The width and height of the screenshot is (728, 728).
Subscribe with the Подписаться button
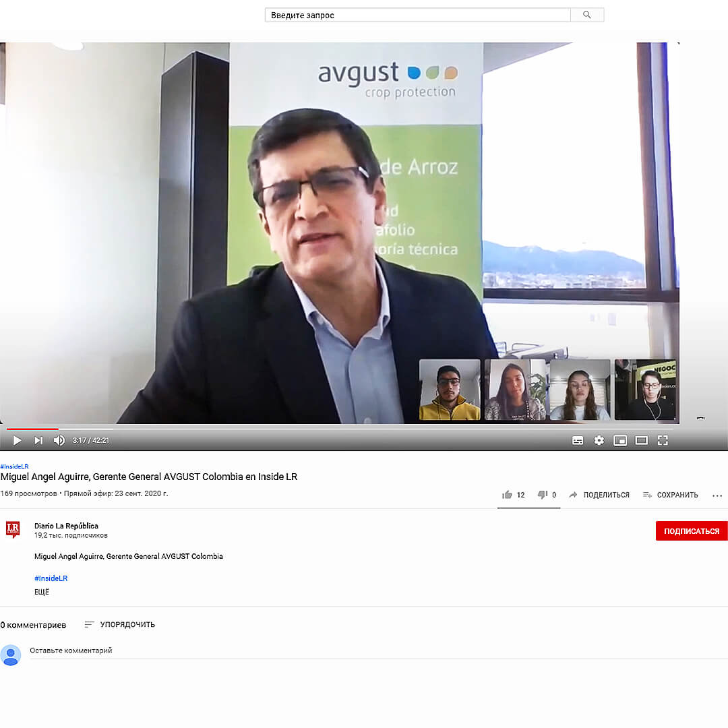tap(692, 530)
